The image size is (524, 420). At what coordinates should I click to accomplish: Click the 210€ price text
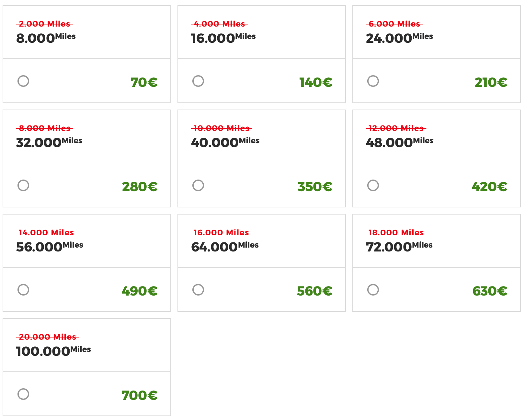tap(491, 82)
